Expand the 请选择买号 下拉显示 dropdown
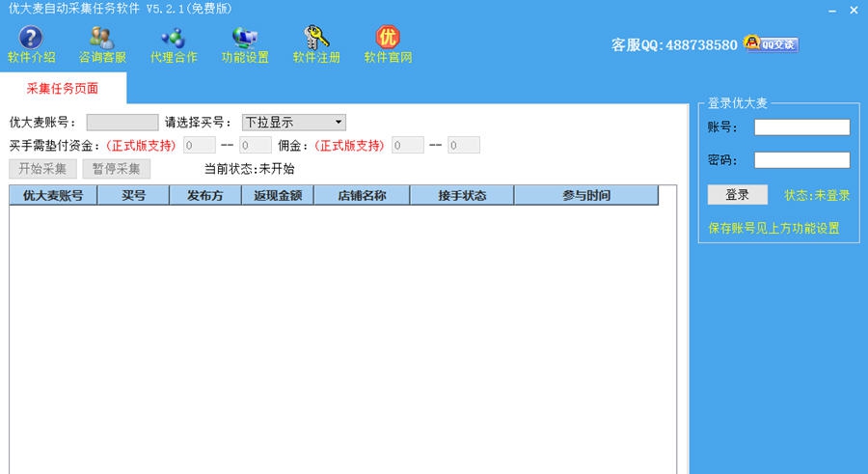 [x=294, y=123]
